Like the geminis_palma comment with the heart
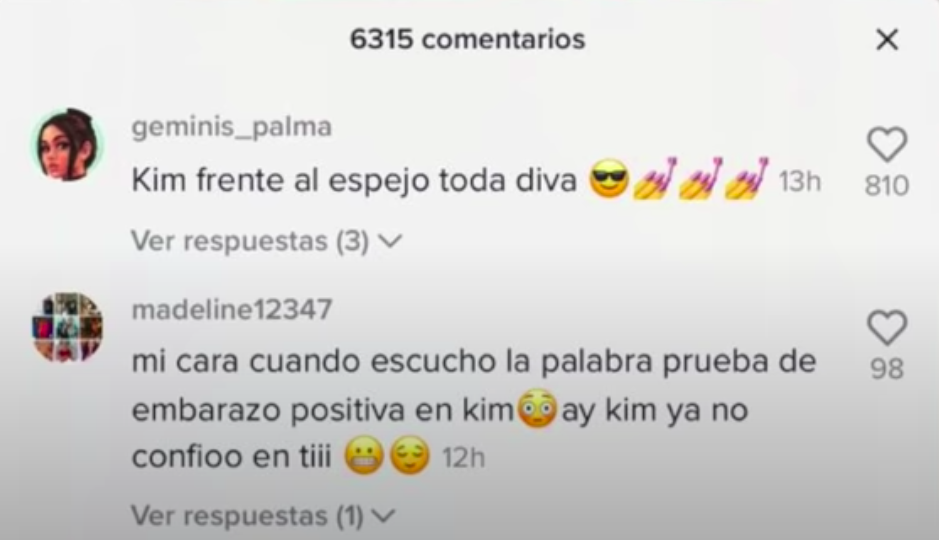939x540 pixels. tap(887, 144)
